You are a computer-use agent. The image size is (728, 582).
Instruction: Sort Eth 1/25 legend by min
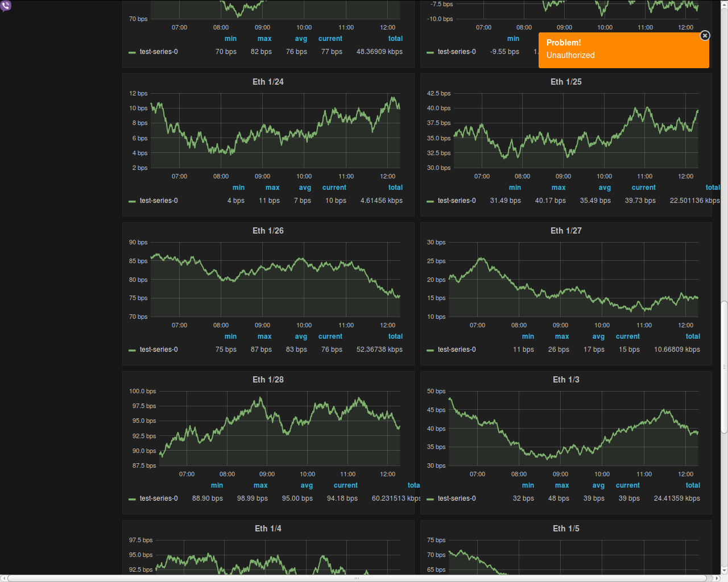pyautogui.click(x=515, y=188)
